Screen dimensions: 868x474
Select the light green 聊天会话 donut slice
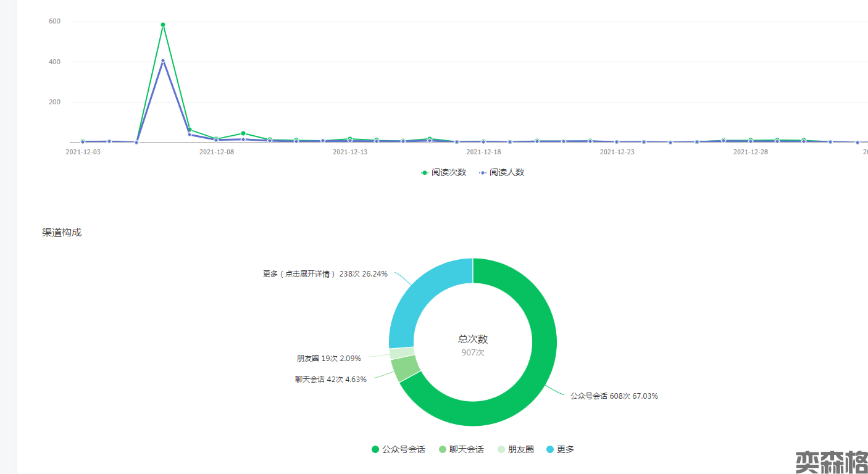(x=406, y=368)
